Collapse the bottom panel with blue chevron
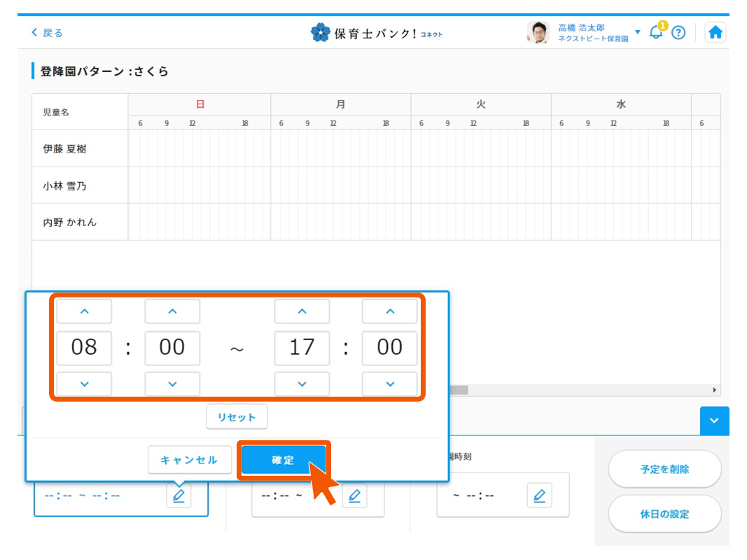747x560 pixels. click(713, 421)
